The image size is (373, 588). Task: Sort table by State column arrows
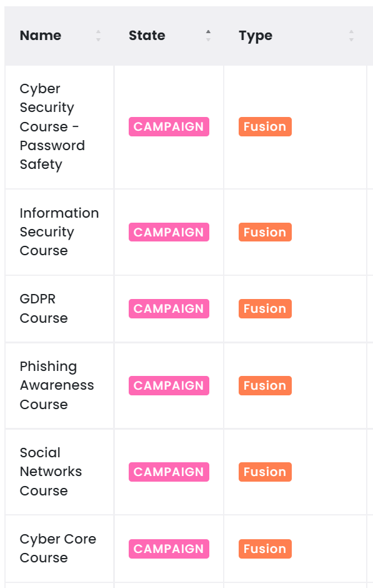pyautogui.click(x=208, y=36)
